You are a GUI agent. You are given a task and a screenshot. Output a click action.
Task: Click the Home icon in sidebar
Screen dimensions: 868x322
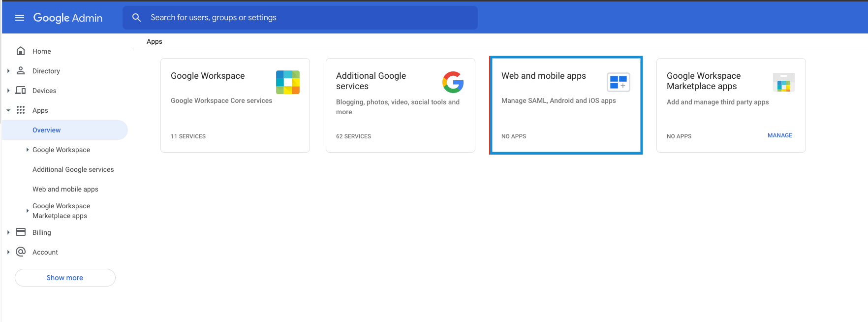[x=21, y=51]
